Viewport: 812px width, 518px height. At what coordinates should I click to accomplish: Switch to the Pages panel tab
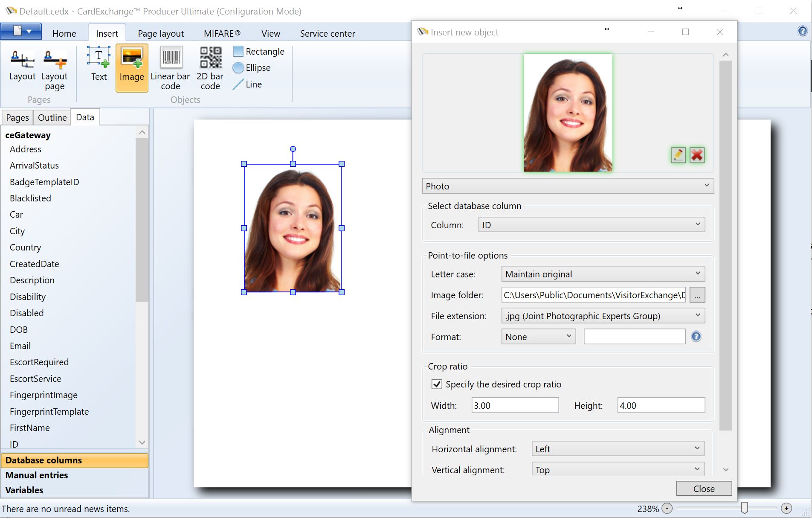[17, 117]
